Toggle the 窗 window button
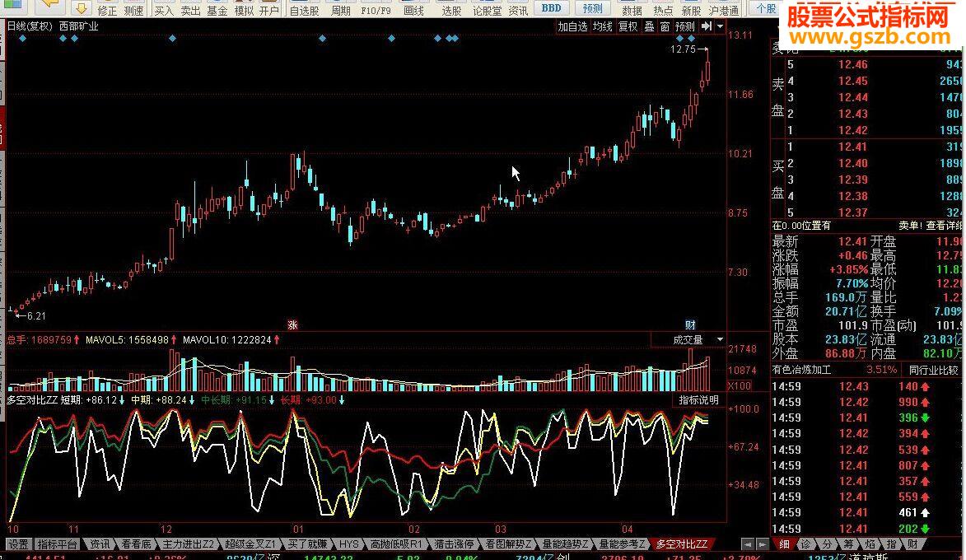 (665, 26)
